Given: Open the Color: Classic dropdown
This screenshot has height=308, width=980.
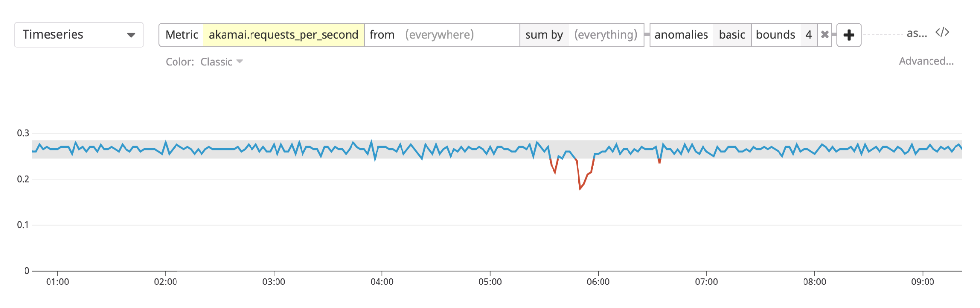Looking at the screenshot, I should tap(221, 62).
